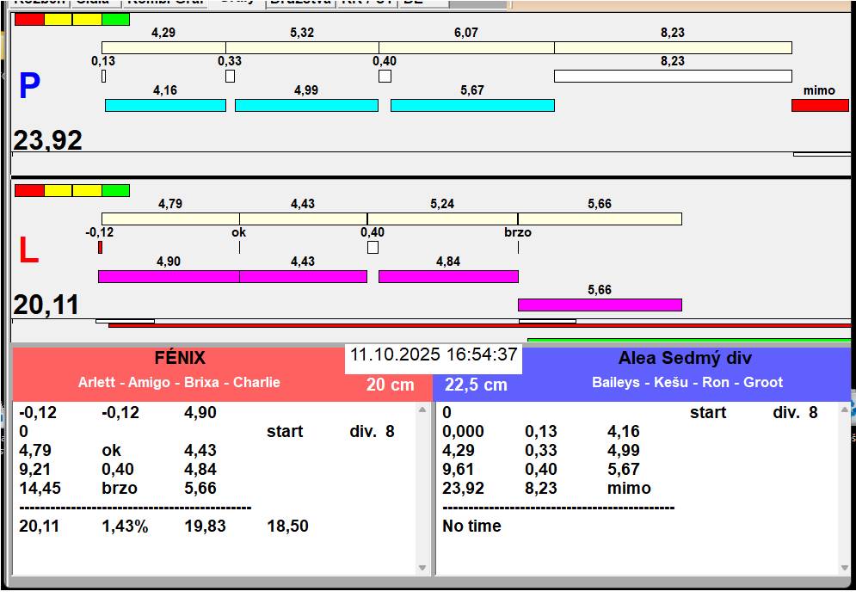
Task: Click the small red -0,12 start marker
Action: point(100,247)
